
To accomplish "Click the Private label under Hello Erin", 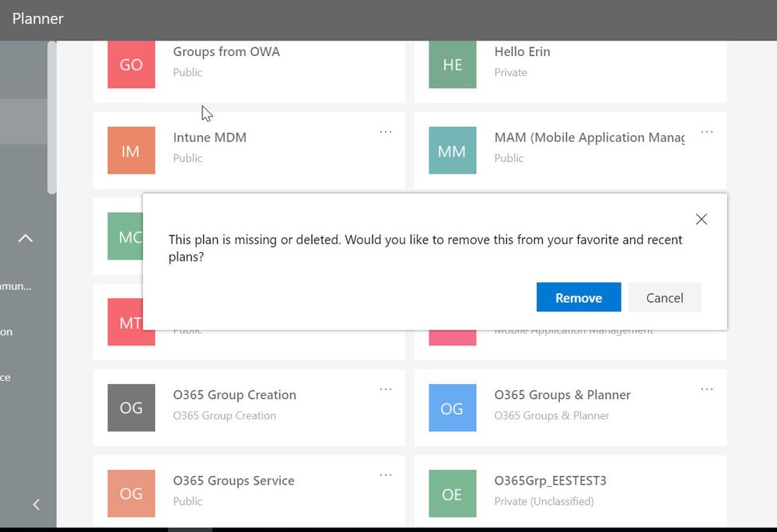I will pos(510,72).
